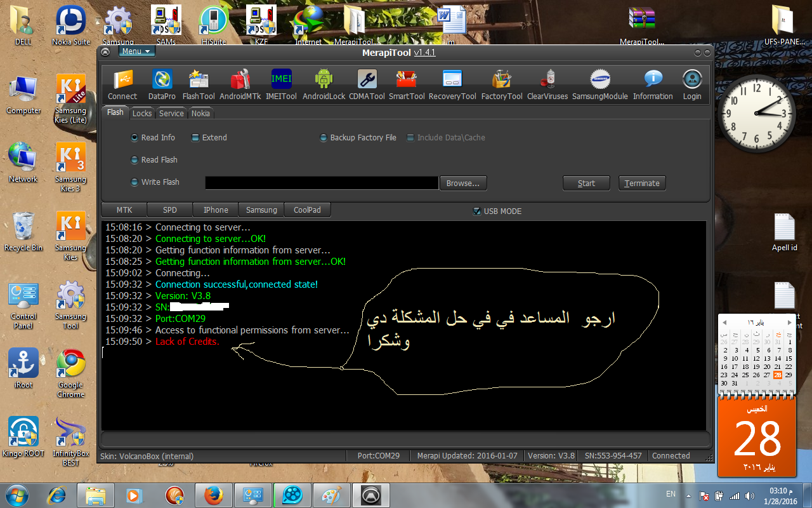The width and height of the screenshot is (812, 508).
Task: Click the Connect toolbar icon
Action: tap(122, 84)
